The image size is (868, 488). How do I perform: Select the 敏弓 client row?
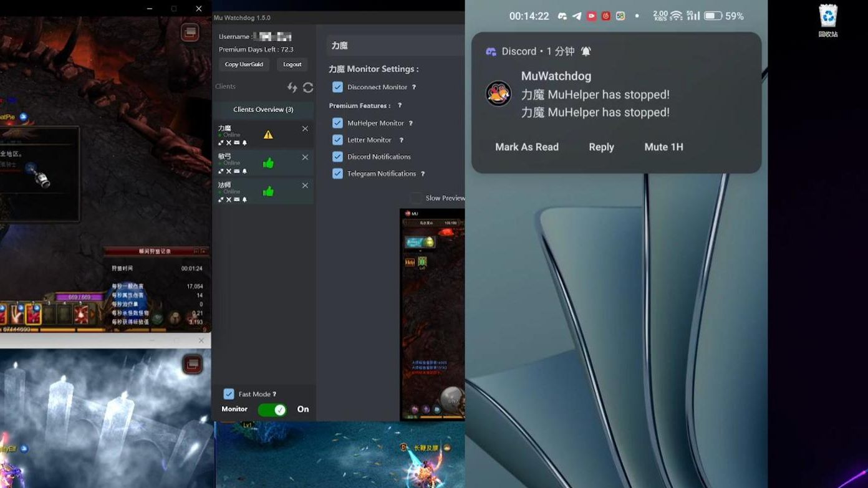click(x=263, y=163)
